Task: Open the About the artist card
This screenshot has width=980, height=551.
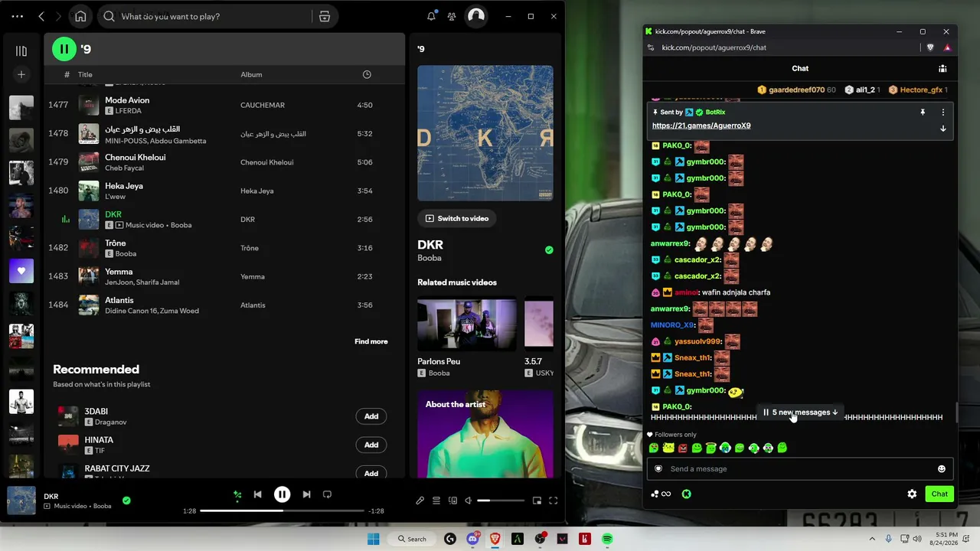Action: [485, 434]
